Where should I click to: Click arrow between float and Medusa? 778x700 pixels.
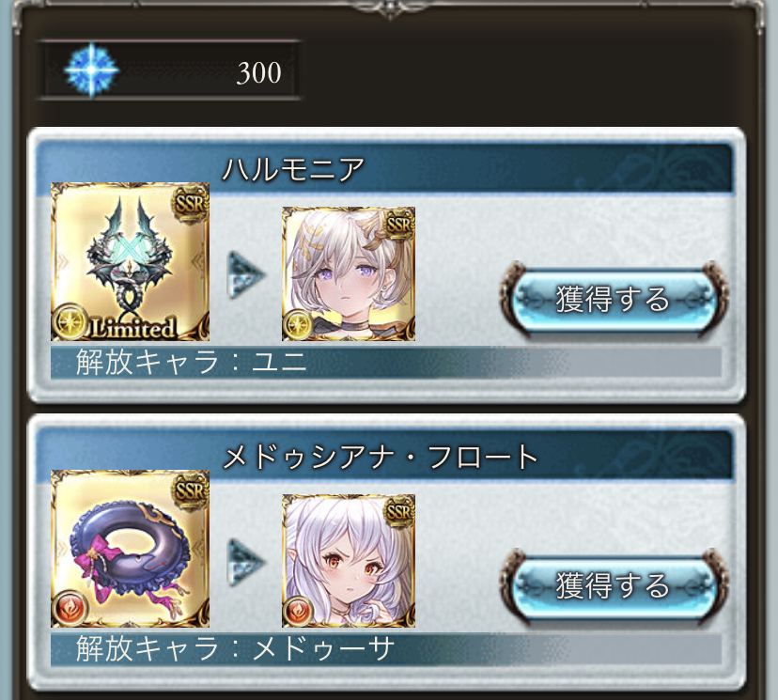(x=246, y=562)
